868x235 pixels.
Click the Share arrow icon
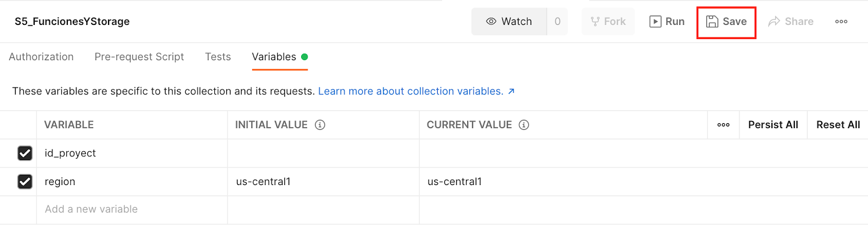(774, 21)
